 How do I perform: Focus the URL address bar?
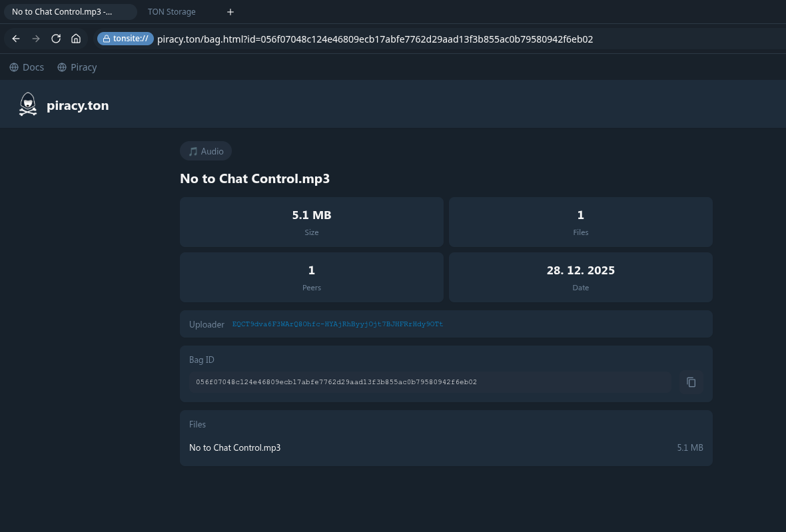[x=400, y=39]
